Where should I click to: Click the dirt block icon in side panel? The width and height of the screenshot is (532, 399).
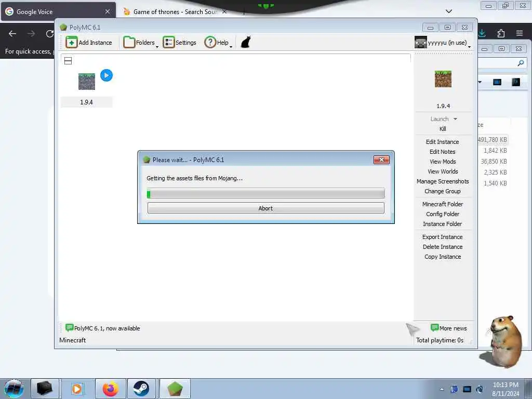pyautogui.click(x=443, y=79)
